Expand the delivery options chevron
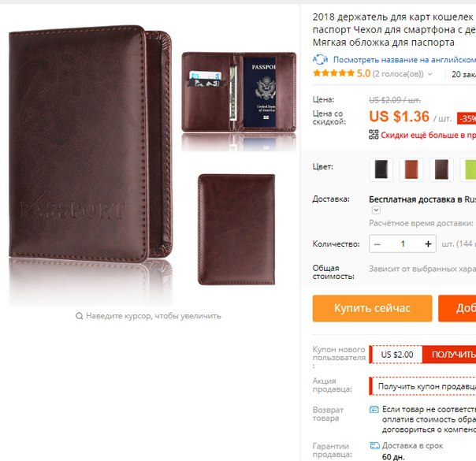The height and width of the screenshot is (461, 476). click(376, 210)
